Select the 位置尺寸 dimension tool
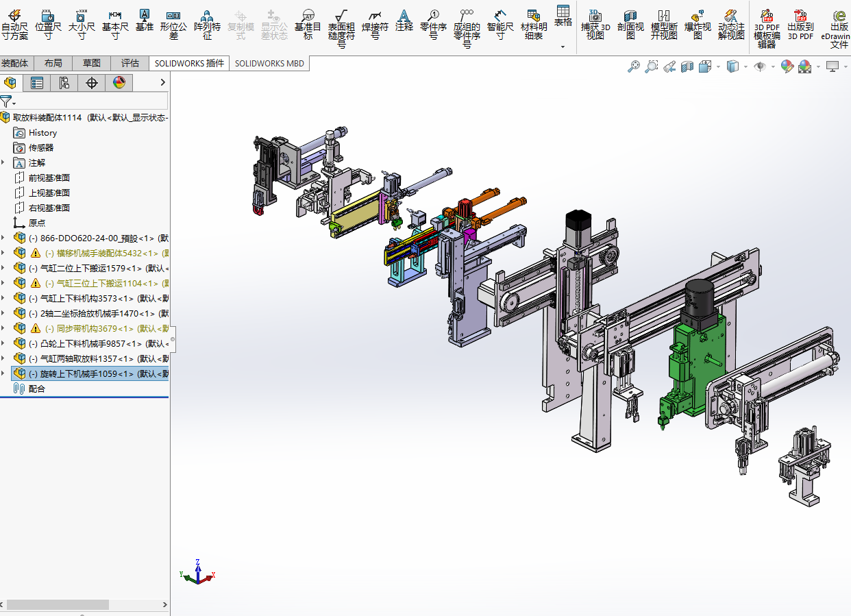Viewport: 851px width, 616px height. tap(48, 25)
